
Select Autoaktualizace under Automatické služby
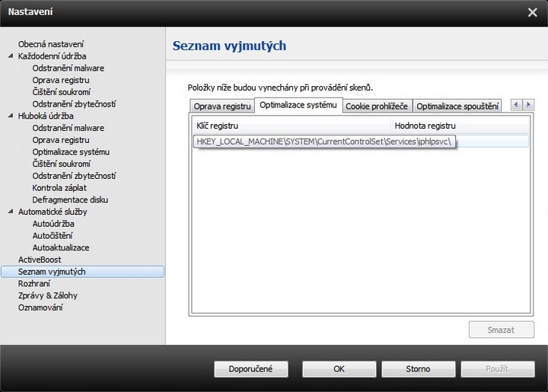(61, 248)
